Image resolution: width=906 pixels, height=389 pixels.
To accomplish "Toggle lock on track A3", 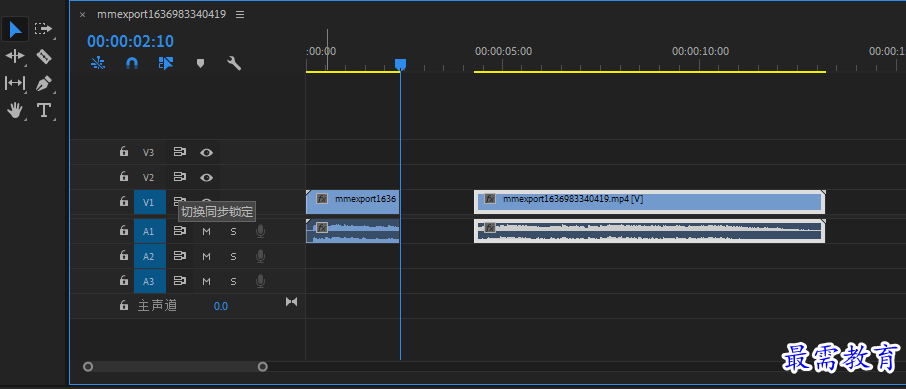I will click(123, 281).
